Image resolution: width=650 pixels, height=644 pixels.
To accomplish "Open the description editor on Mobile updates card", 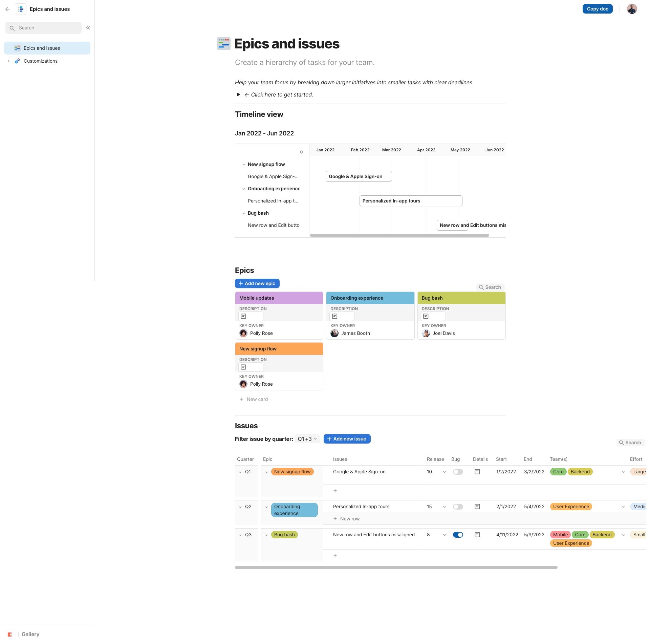I will [x=243, y=316].
